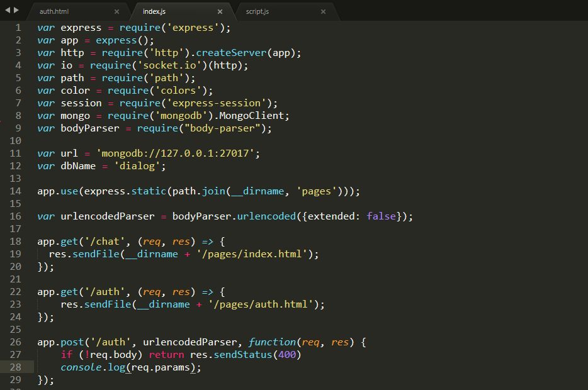Click "body-parser" string on line 9
Screen dimensions: 588x390
click(x=222, y=128)
